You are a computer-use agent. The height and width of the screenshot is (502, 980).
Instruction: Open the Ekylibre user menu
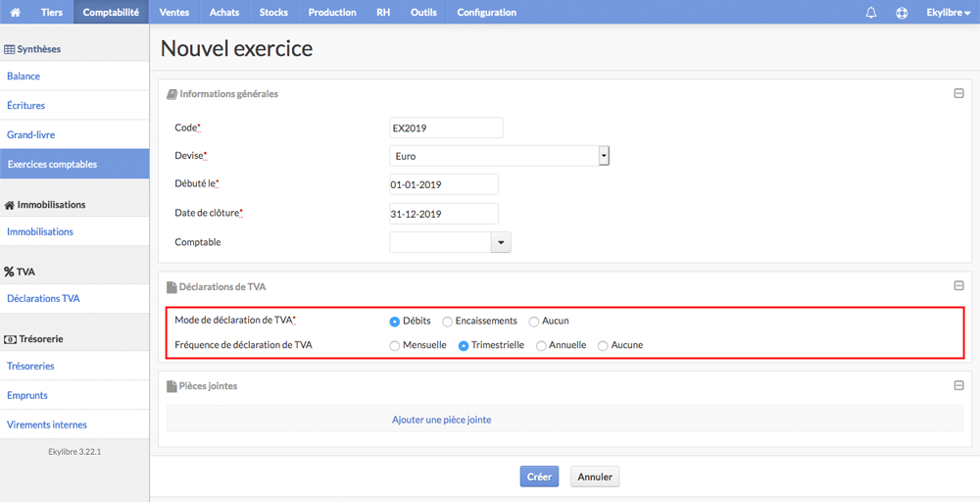[948, 13]
